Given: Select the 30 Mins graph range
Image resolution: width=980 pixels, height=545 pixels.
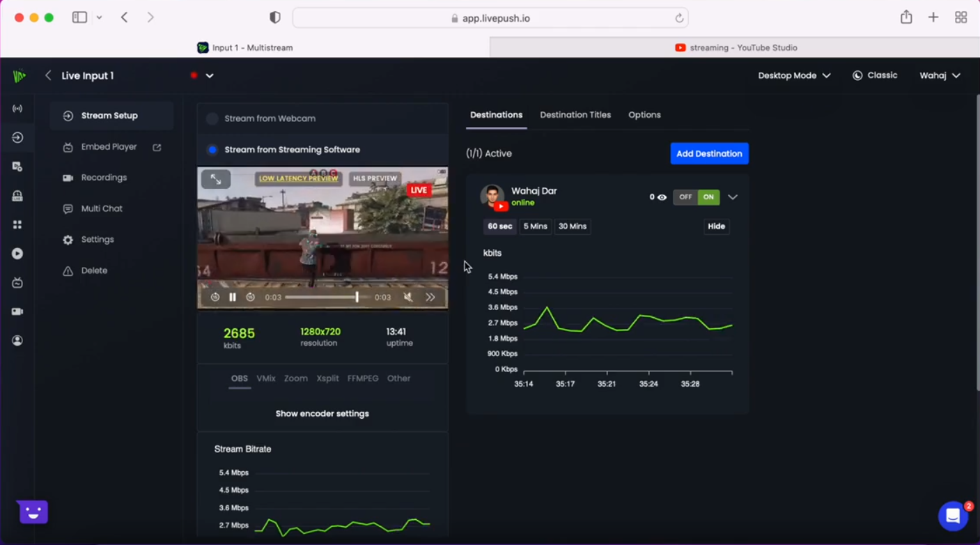Looking at the screenshot, I should pos(573,227).
